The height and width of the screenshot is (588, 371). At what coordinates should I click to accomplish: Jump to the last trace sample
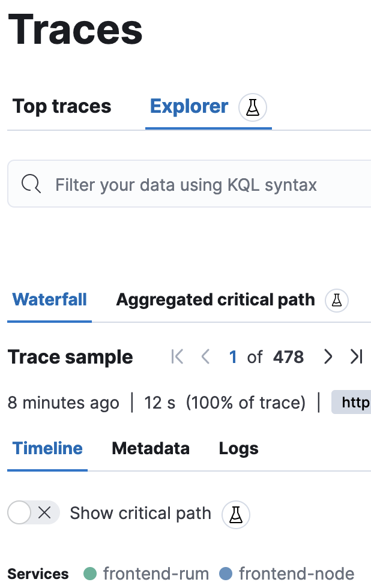[356, 356]
